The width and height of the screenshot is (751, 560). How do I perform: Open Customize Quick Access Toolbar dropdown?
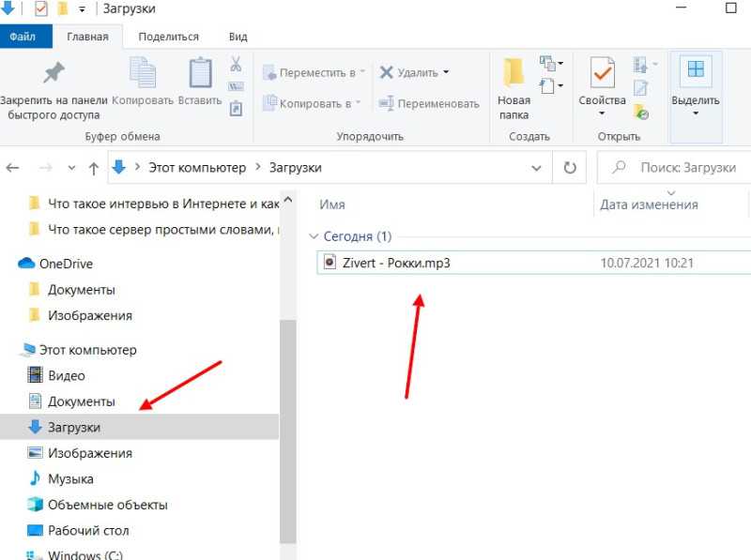tap(82, 9)
